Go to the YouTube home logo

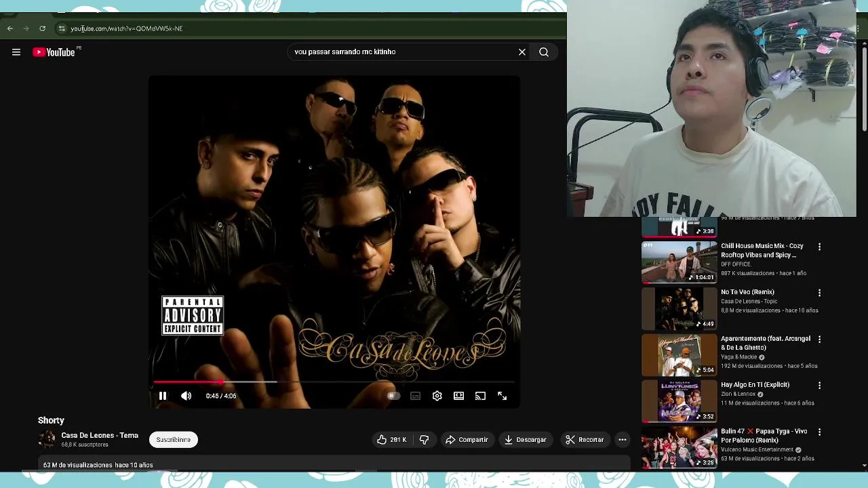tap(54, 52)
